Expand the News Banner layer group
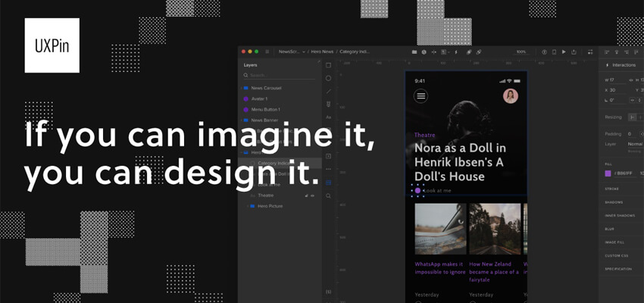 [242, 120]
